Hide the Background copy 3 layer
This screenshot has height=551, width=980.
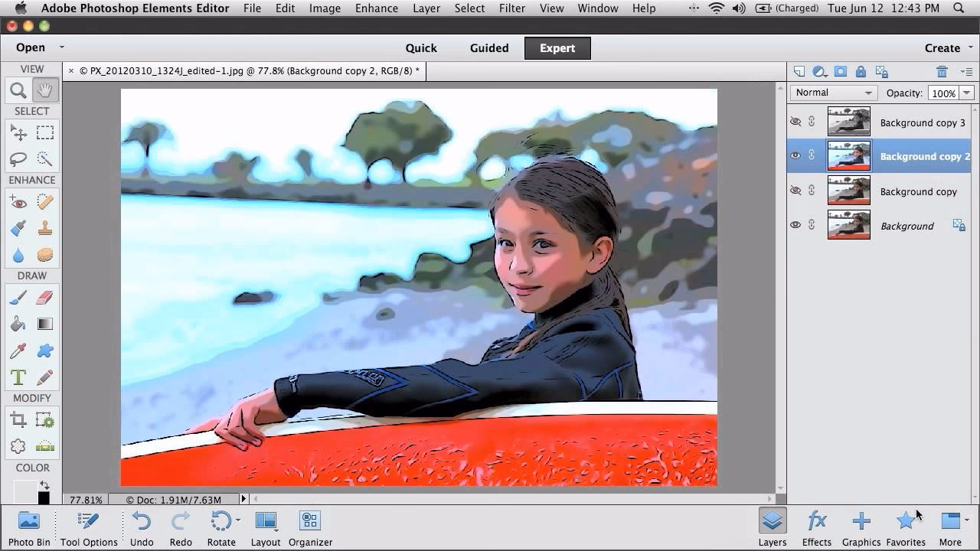[795, 121]
